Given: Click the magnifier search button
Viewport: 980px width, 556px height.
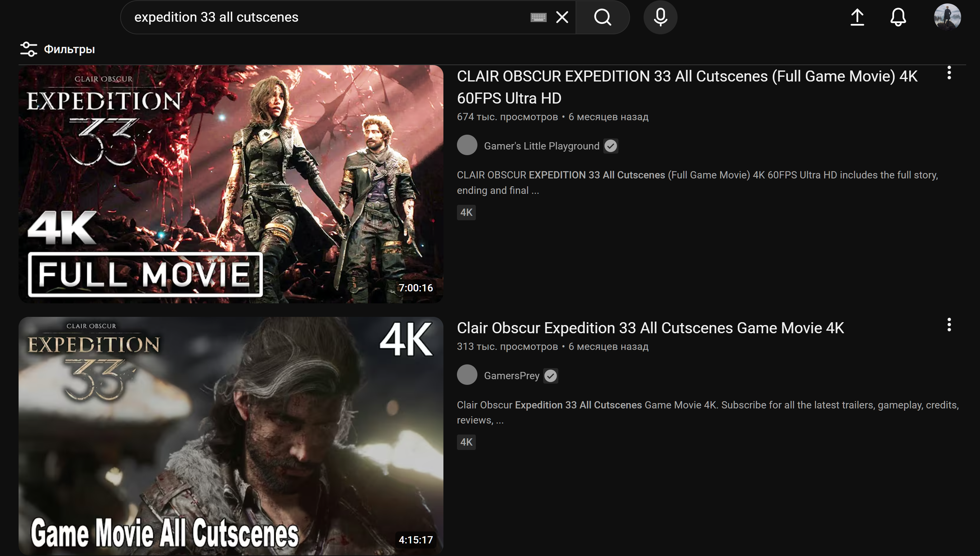Looking at the screenshot, I should pos(602,17).
